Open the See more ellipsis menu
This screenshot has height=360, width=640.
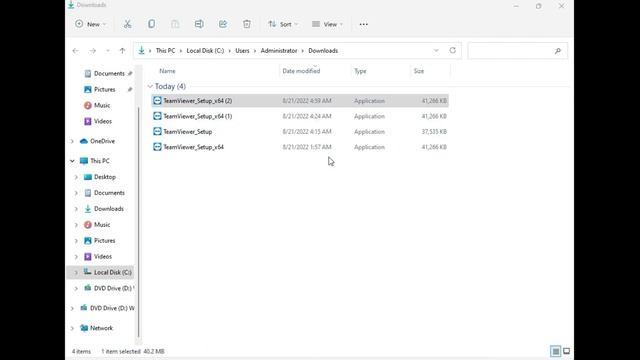363,24
